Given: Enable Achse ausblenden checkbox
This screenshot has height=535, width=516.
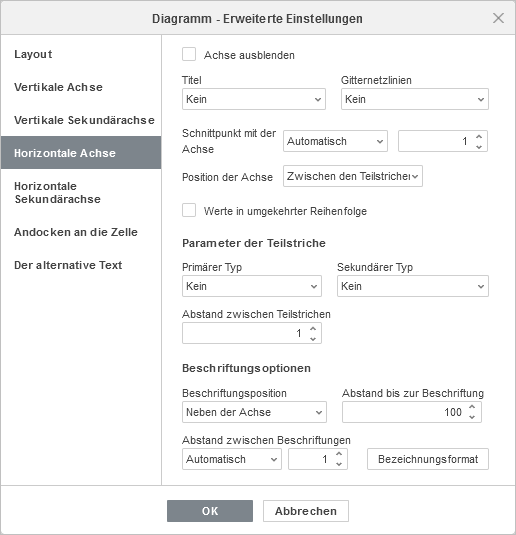Looking at the screenshot, I should (x=189, y=55).
